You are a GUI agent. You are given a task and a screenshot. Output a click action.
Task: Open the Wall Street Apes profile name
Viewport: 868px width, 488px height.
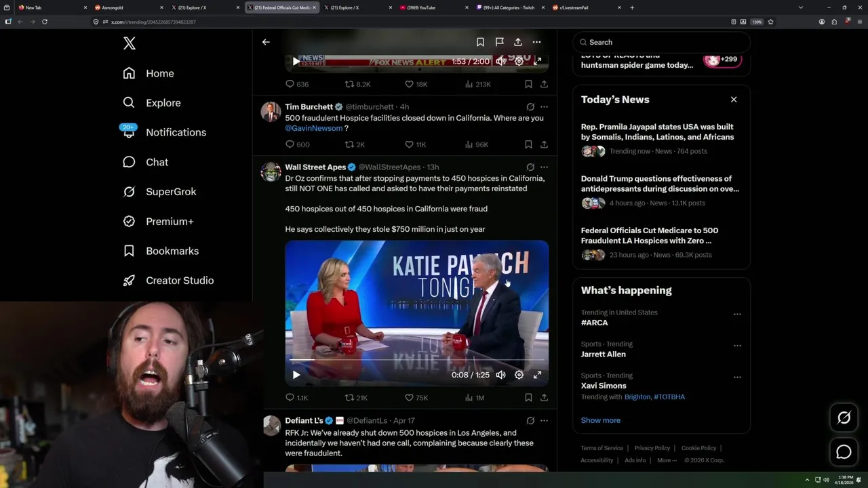click(315, 167)
